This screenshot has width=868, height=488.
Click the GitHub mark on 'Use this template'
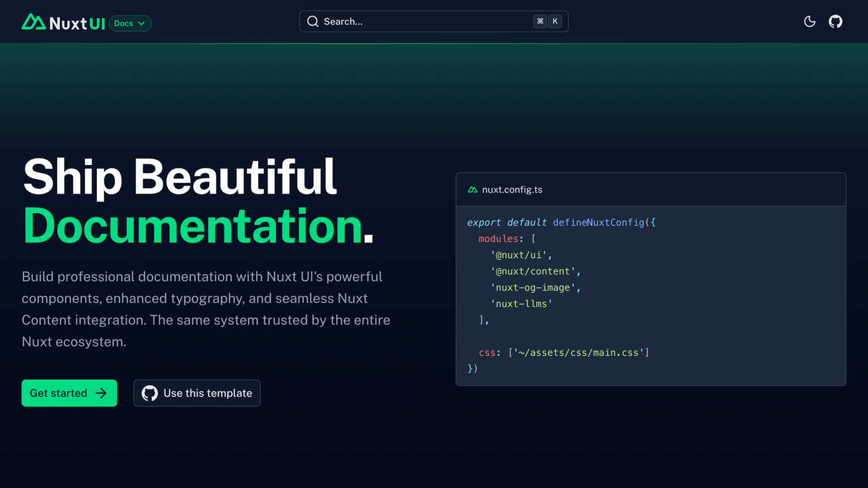[149, 393]
